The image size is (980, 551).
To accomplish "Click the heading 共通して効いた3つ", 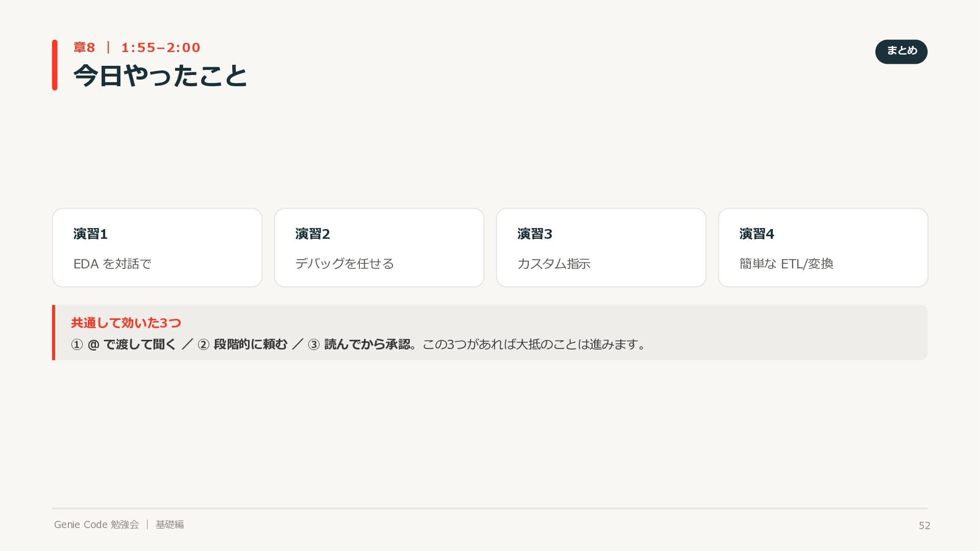I will coord(126,322).
